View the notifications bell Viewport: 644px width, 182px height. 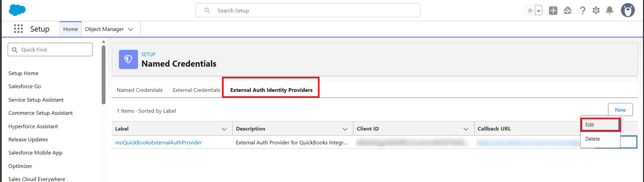tap(610, 10)
